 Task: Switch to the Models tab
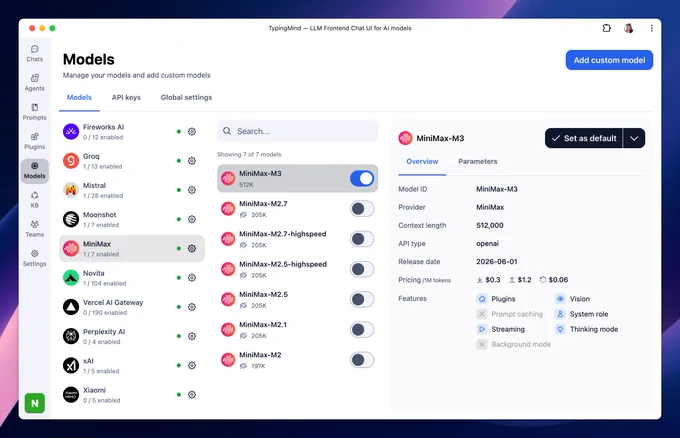[79, 98]
